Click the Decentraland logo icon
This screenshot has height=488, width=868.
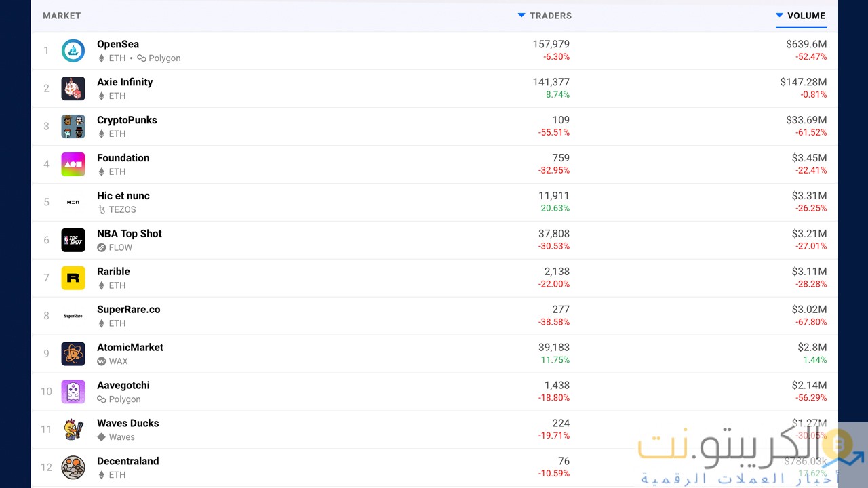tap(73, 468)
